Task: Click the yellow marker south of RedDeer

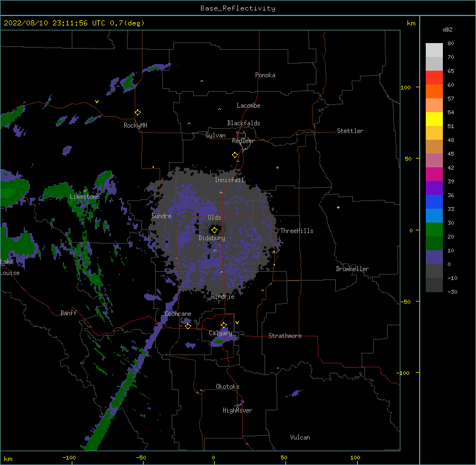Action: (x=235, y=155)
